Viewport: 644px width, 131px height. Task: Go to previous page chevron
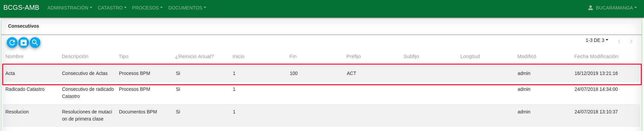pos(619,42)
